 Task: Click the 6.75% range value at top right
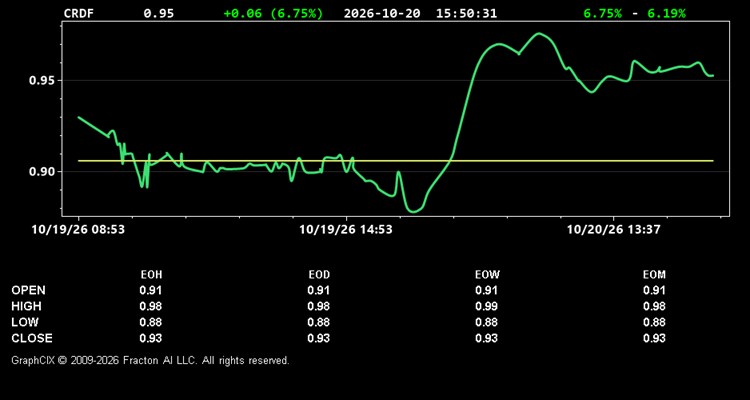[x=603, y=13]
